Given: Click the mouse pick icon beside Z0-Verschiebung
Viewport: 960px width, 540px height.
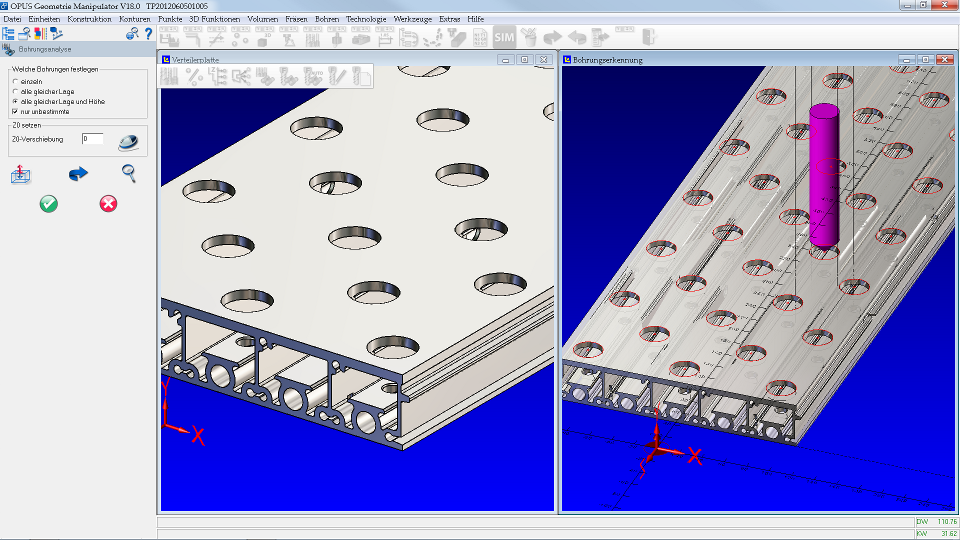Looking at the screenshot, I should 129,142.
